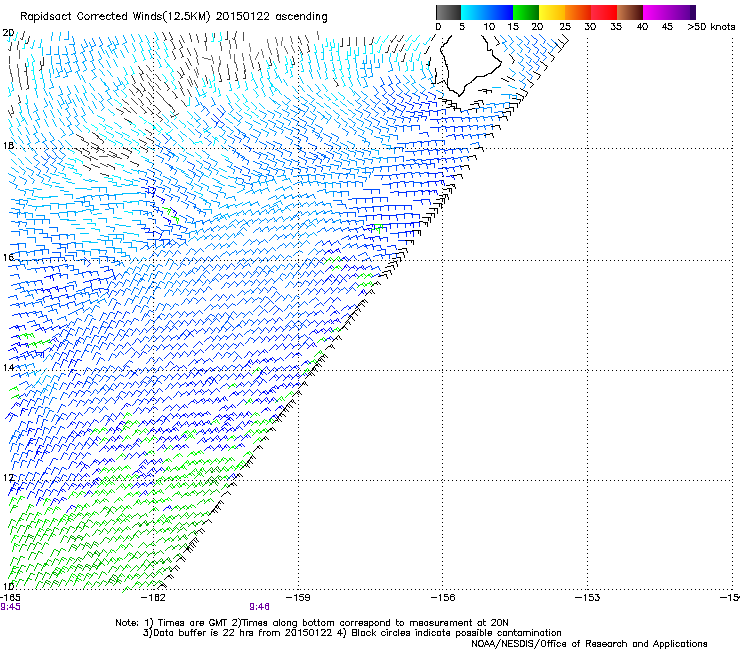Click the legend tick label 40
The height and width of the screenshot is (650, 740).
pyautogui.click(x=642, y=27)
